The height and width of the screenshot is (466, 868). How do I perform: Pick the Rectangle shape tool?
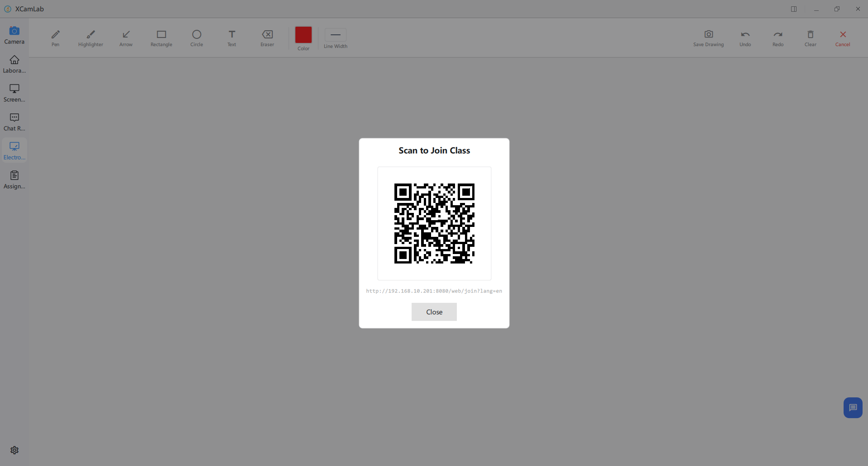click(x=161, y=38)
